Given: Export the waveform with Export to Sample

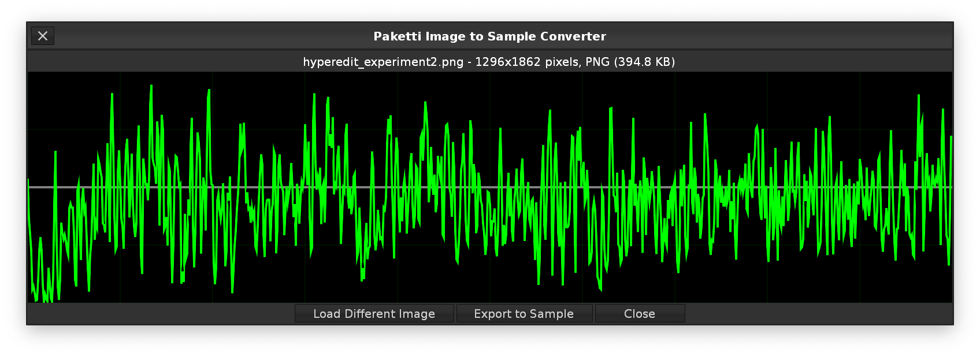Looking at the screenshot, I should pos(524,314).
